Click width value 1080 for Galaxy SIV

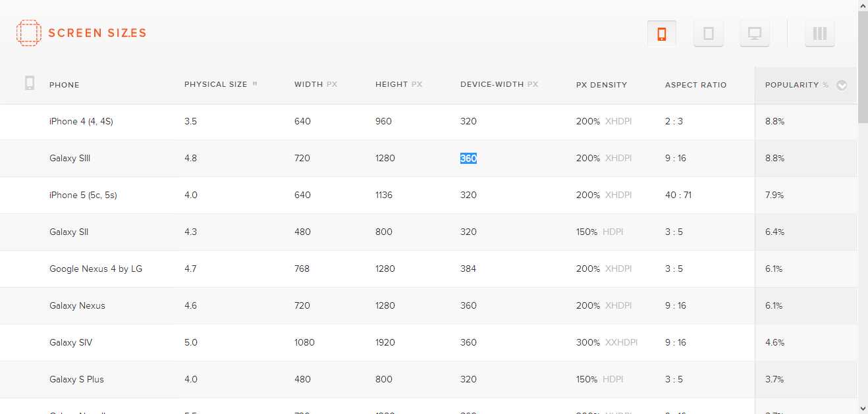(x=304, y=342)
